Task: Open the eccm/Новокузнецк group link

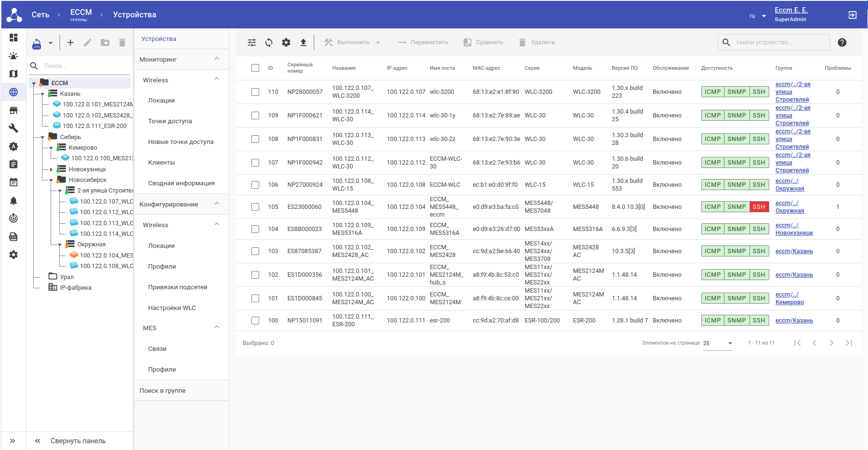Action: [x=794, y=229]
